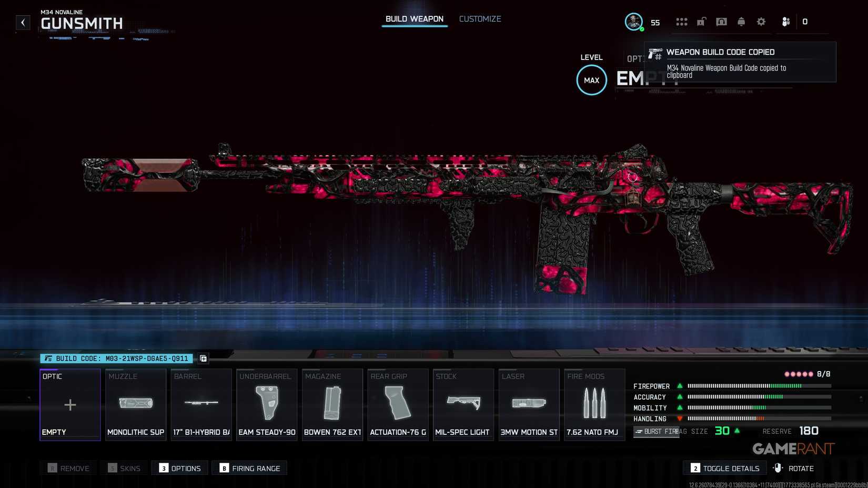Open the Options button

180,468
